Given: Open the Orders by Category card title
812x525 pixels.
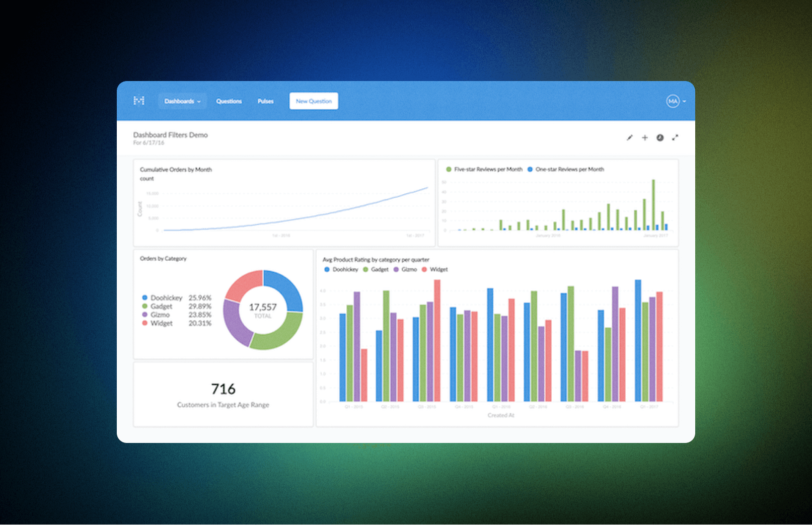Looking at the screenshot, I should point(163,258).
